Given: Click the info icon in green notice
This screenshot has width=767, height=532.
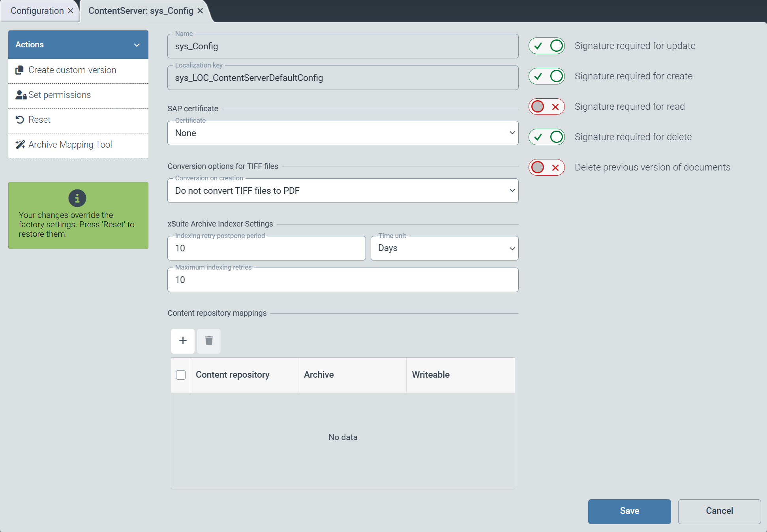Looking at the screenshot, I should coord(77,198).
